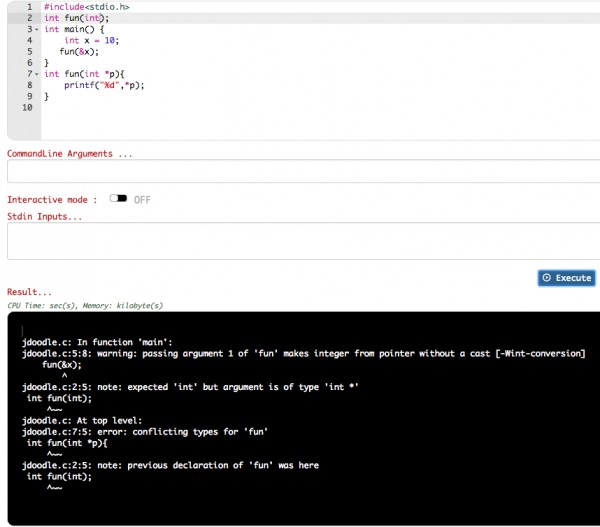The width and height of the screenshot is (600, 527).
Task: Click the conflicting types error line
Action: tap(145, 432)
